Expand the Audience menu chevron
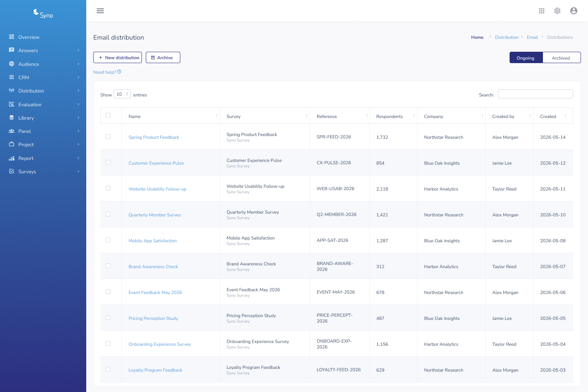Screen dimensions: 588x392 [x=78, y=64]
